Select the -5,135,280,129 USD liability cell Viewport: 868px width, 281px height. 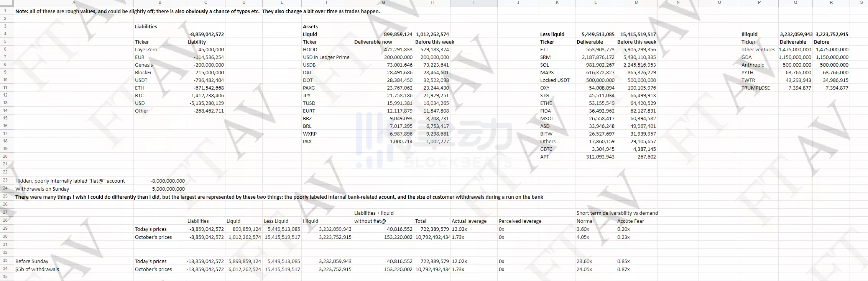207,103
